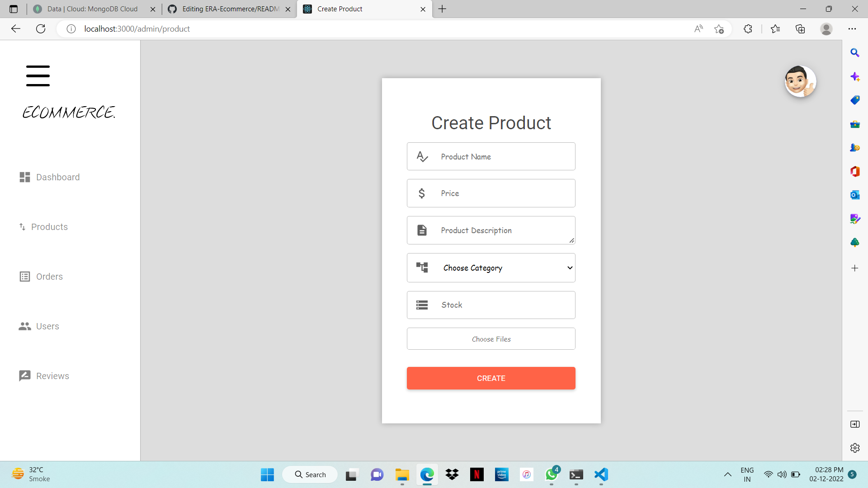Image resolution: width=868 pixels, height=488 pixels.
Task: Click Choose Files to upload images
Action: [x=491, y=338]
